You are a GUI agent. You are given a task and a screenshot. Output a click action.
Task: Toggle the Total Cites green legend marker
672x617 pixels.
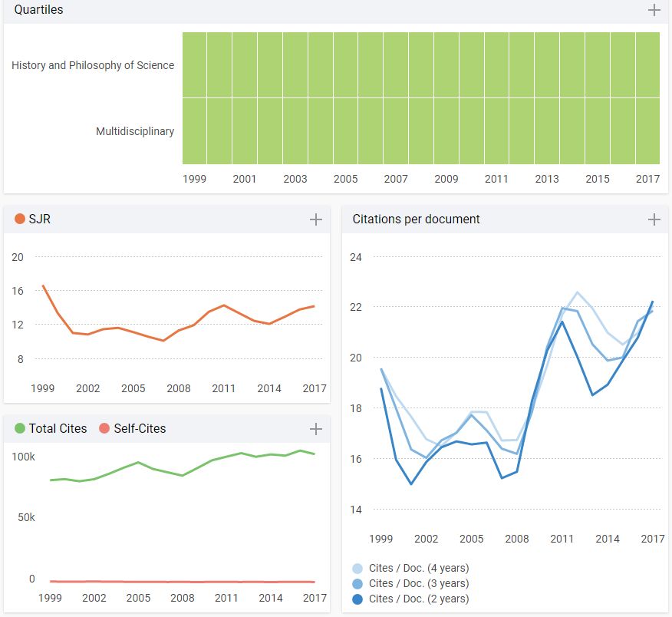click(20, 429)
